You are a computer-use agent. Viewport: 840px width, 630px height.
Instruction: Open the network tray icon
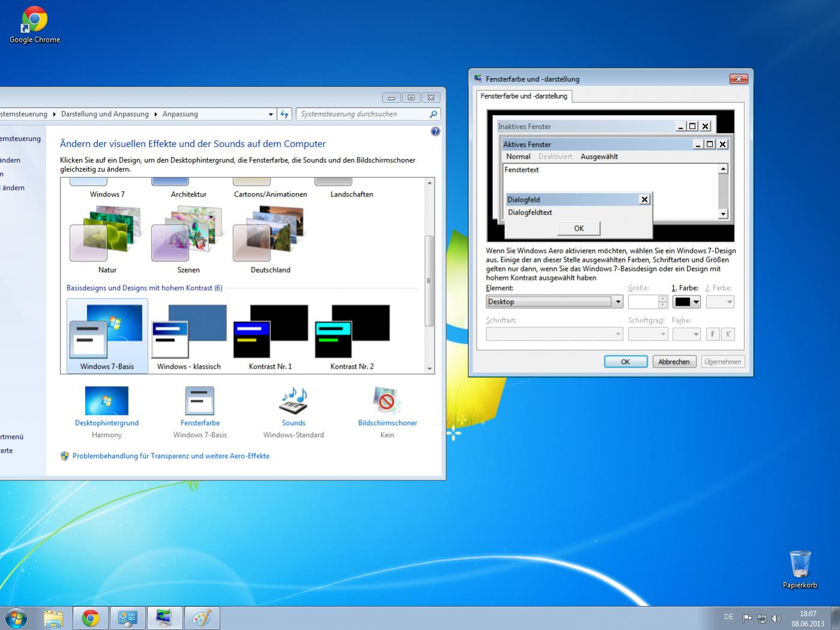762,618
